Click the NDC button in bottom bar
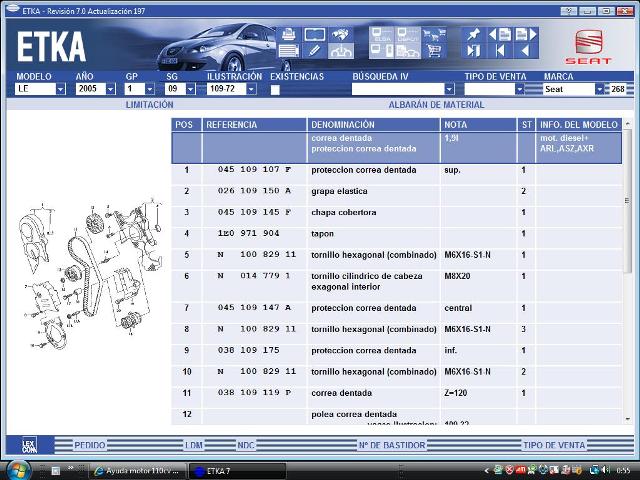 pos(246,445)
